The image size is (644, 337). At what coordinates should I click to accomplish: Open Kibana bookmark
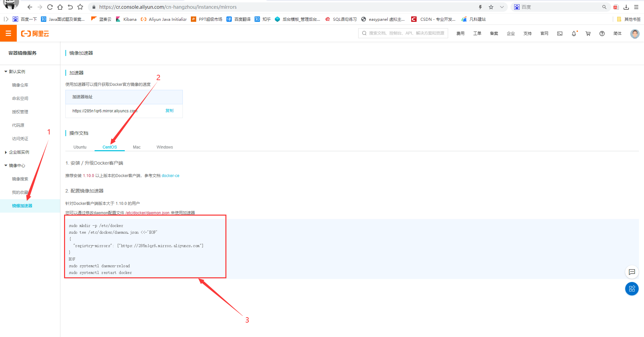pos(126,19)
